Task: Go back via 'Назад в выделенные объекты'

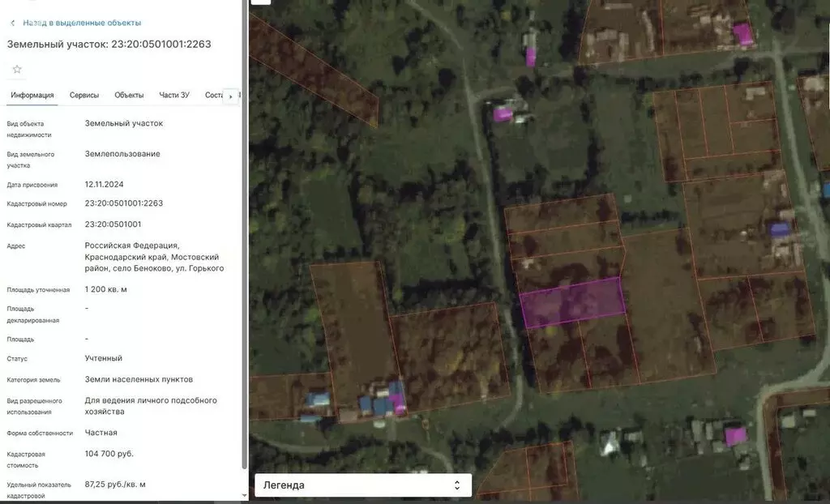Action: (x=81, y=23)
